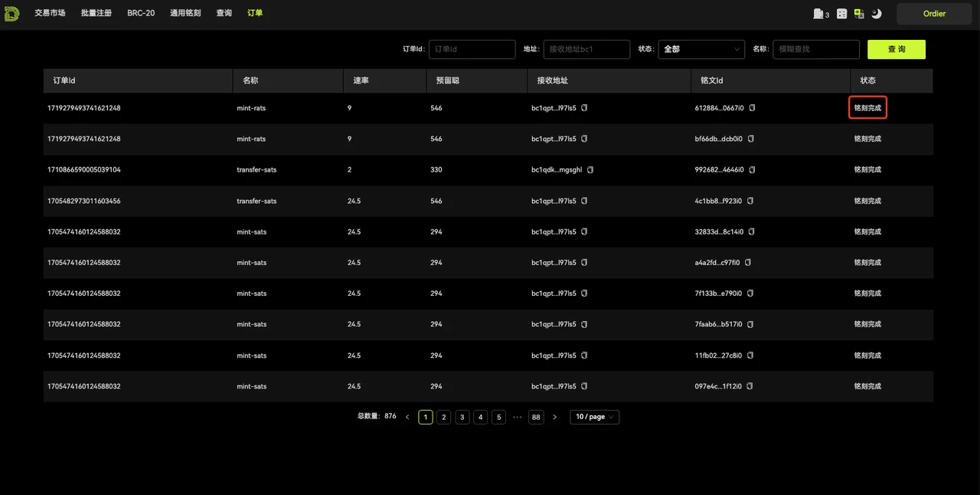Copy address in row with 32833d inscription
This screenshot has height=495, width=980.
(x=584, y=231)
